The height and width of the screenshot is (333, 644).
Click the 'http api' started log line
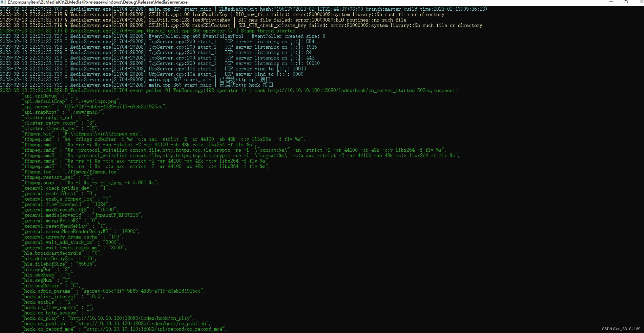click(135, 80)
